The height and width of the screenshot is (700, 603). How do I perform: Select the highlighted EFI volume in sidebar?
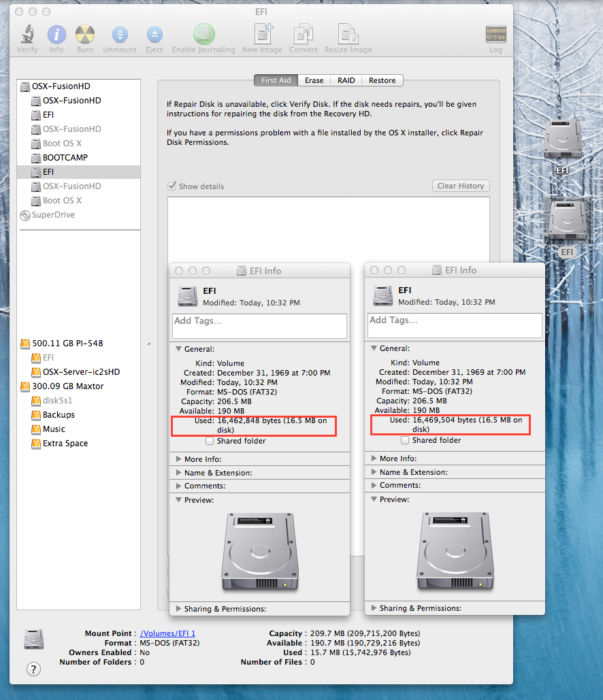click(79, 172)
